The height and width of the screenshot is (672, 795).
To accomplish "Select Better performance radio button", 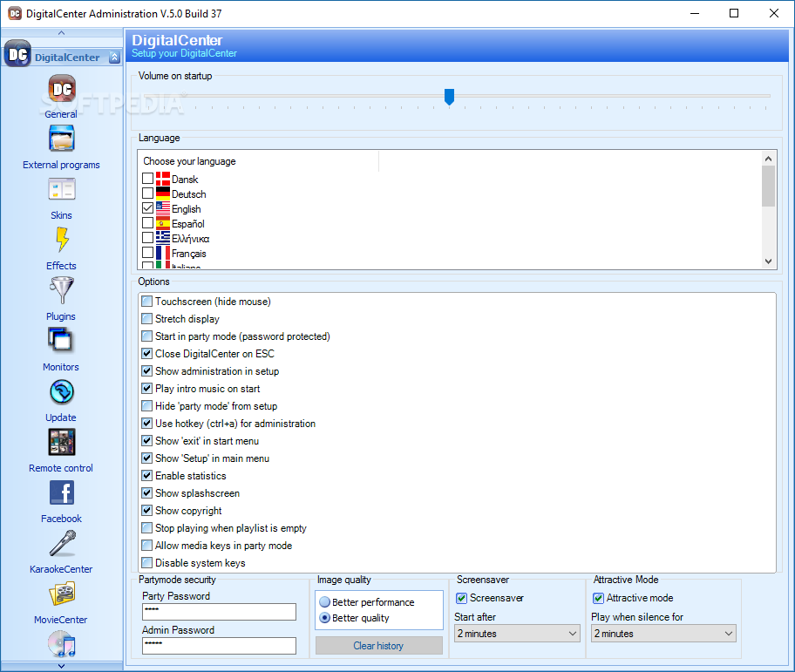I will click(325, 602).
